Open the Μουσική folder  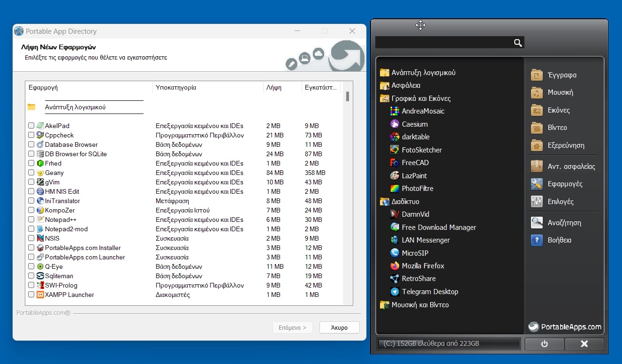(552, 92)
